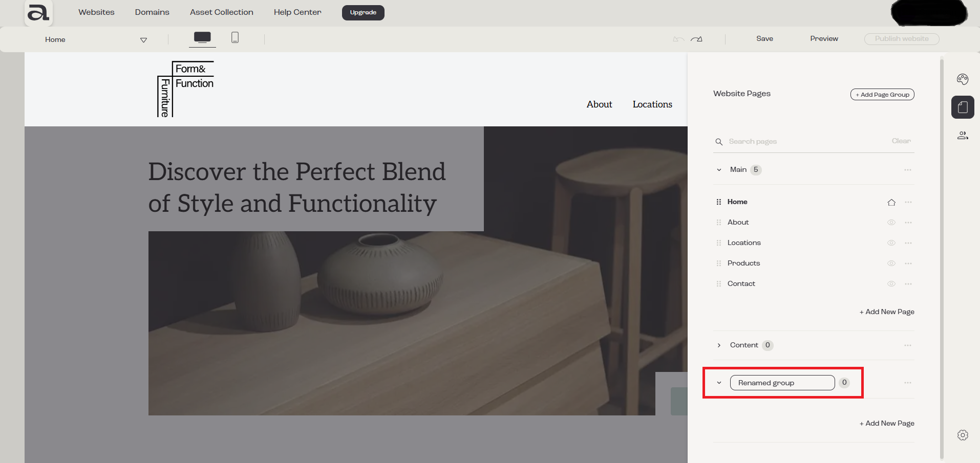Click the hero headline text

pyautogui.click(x=297, y=187)
